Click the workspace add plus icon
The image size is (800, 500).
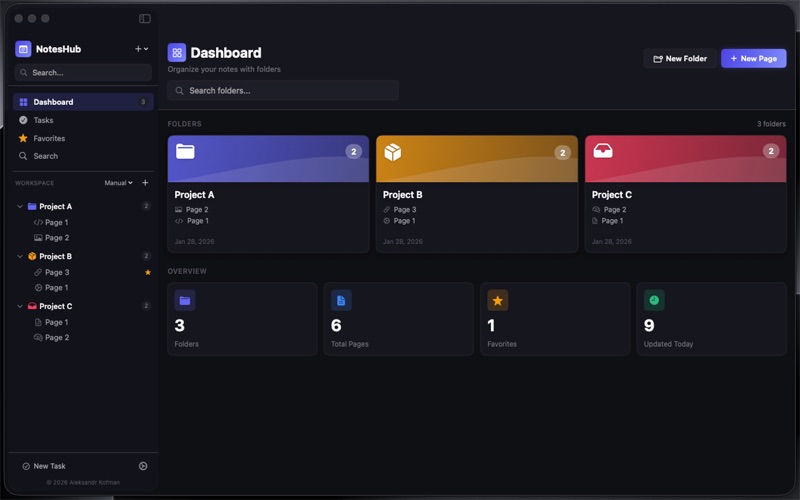tap(145, 183)
